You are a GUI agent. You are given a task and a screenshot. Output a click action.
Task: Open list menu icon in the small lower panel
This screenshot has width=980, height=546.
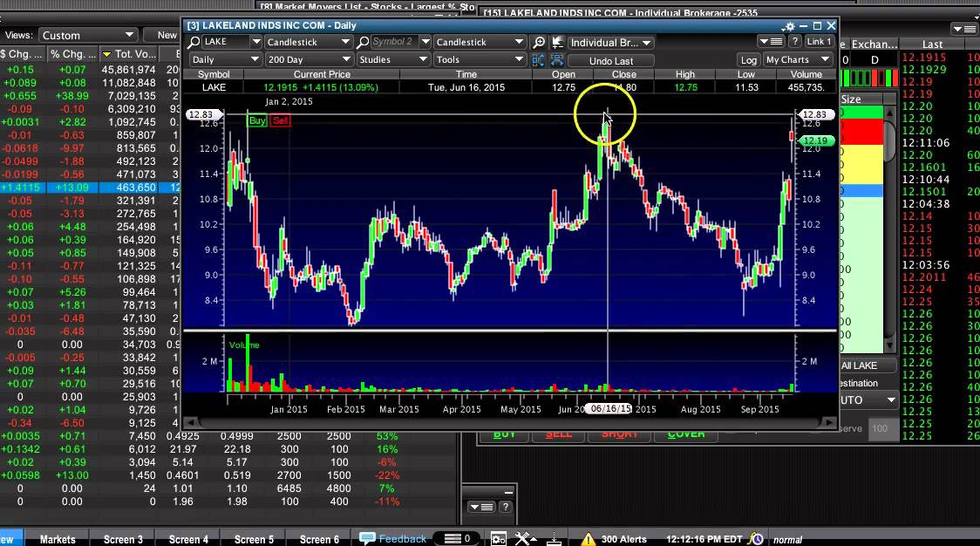[481, 507]
